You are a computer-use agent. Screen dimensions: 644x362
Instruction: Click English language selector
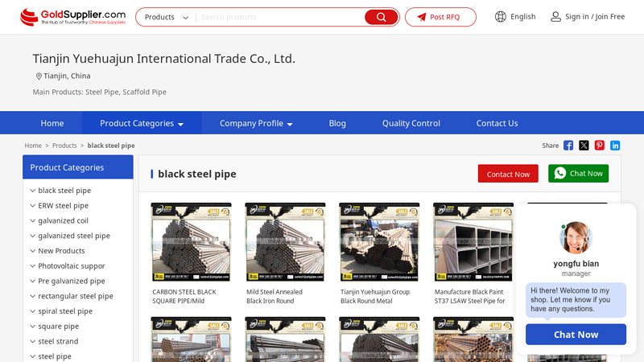point(522,17)
